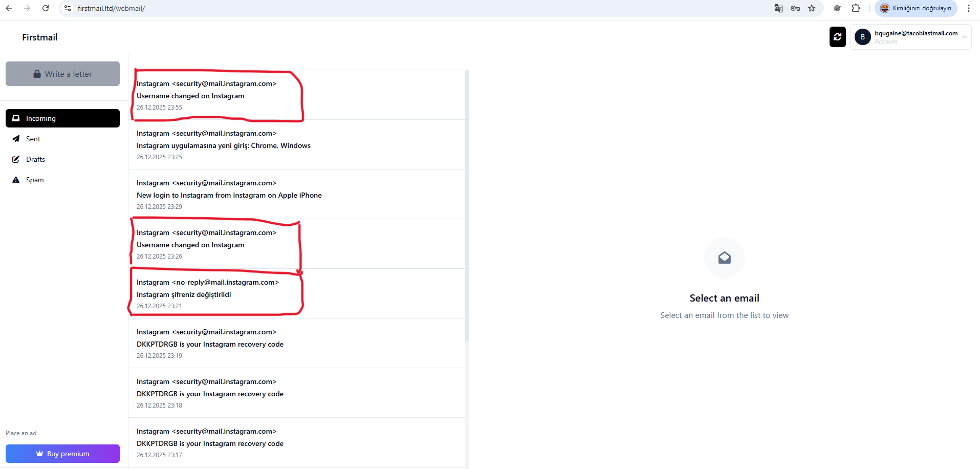
Task: Click the leaf-shaped extension icon in toolbar
Action: [837, 8]
